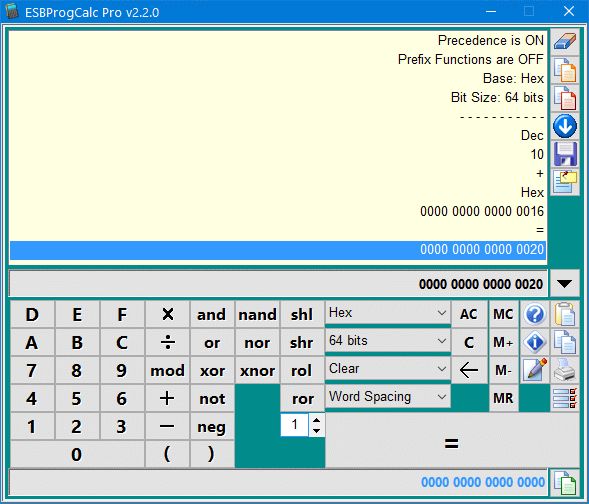Click the shr shift right button
The height and width of the screenshot is (504, 589).
click(302, 342)
